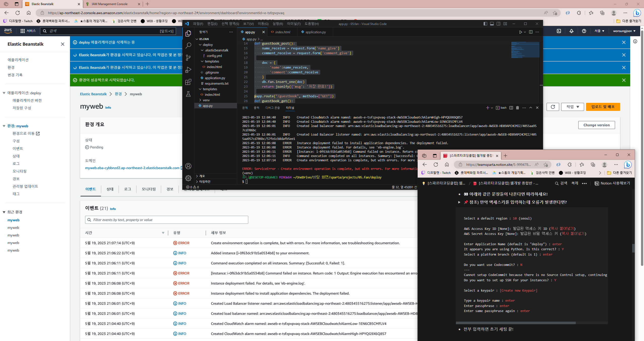The image size is (644, 341).
Task: Split the bash terminal
Action: click(511, 108)
